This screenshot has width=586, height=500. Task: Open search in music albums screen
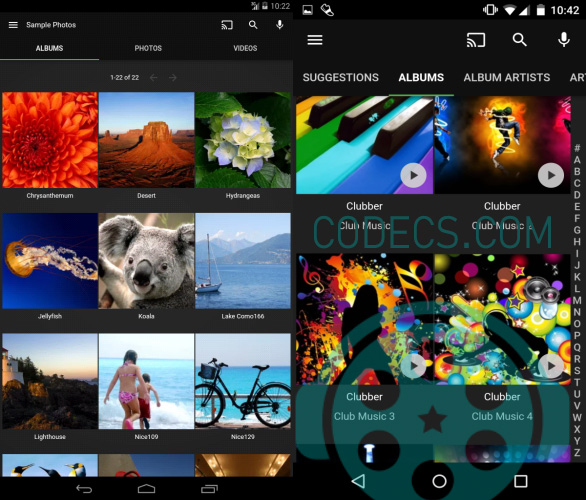(x=519, y=40)
